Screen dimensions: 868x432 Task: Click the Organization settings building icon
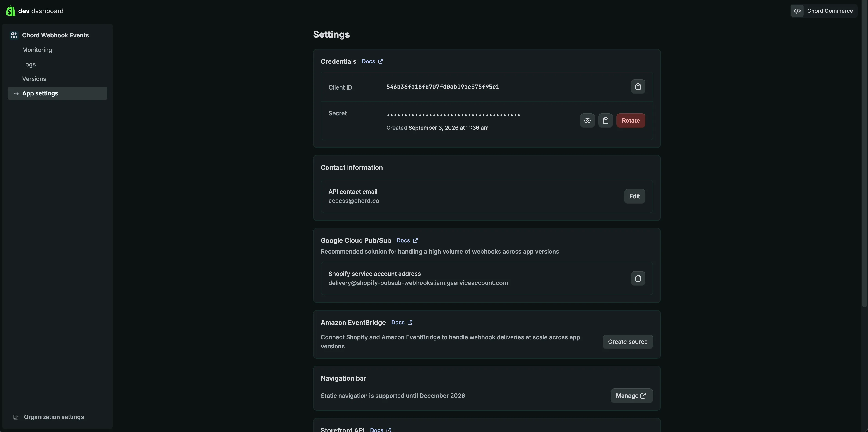pyautogui.click(x=15, y=417)
